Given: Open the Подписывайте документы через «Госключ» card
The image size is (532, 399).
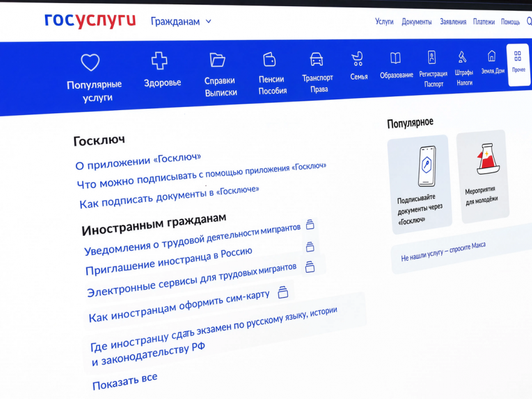Looking at the screenshot, I should (420, 184).
